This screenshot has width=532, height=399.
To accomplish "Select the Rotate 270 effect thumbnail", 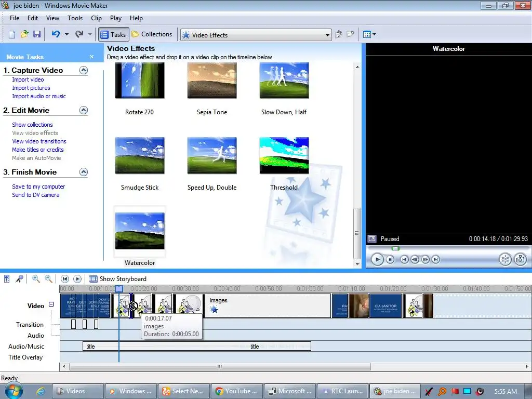I will [x=140, y=81].
